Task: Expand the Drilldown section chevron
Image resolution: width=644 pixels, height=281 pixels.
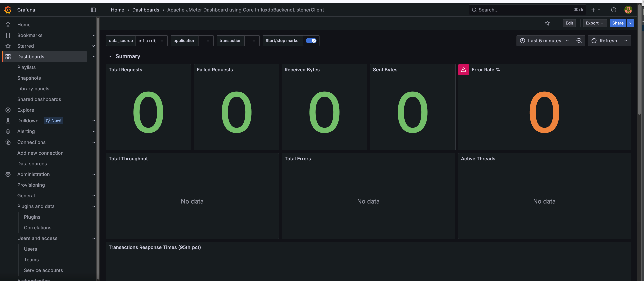Action: click(94, 121)
